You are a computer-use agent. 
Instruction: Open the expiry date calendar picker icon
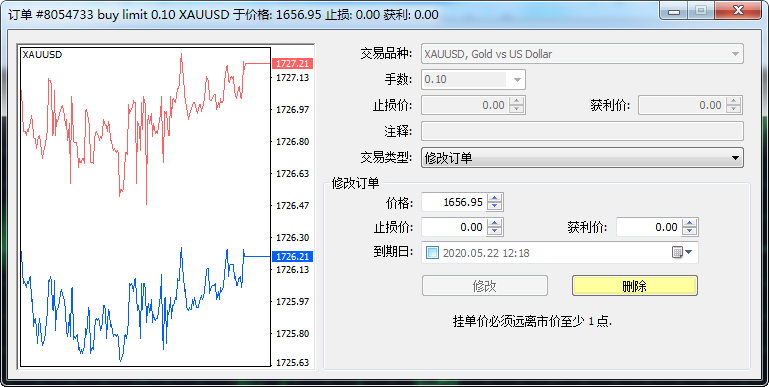682,253
